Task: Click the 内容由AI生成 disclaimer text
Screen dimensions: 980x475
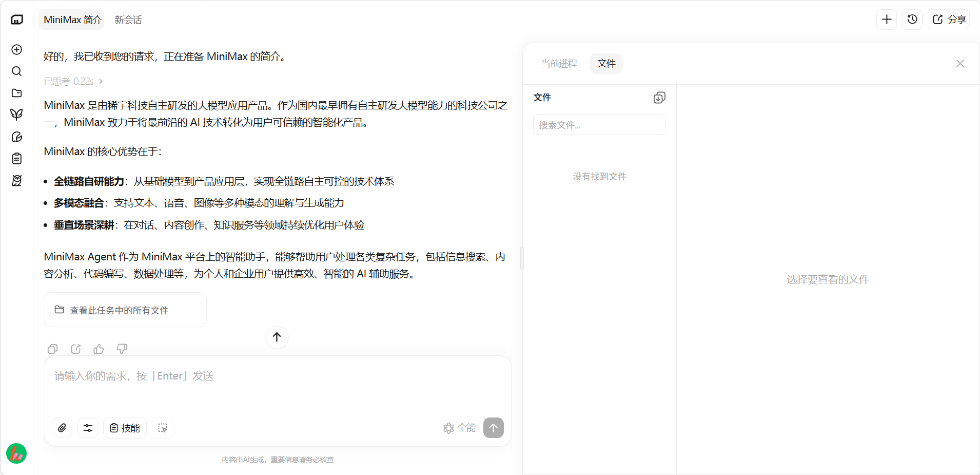Action: coord(278,460)
